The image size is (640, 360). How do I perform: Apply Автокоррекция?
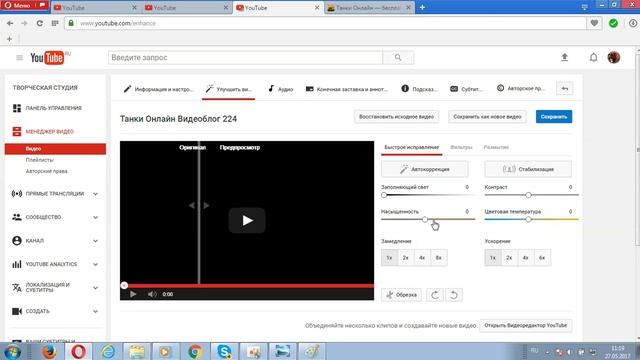pyautogui.click(x=424, y=169)
